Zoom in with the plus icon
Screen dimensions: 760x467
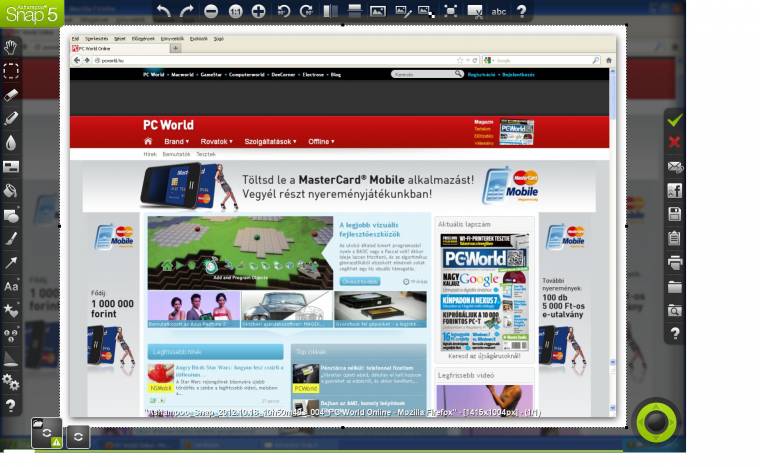(259, 11)
